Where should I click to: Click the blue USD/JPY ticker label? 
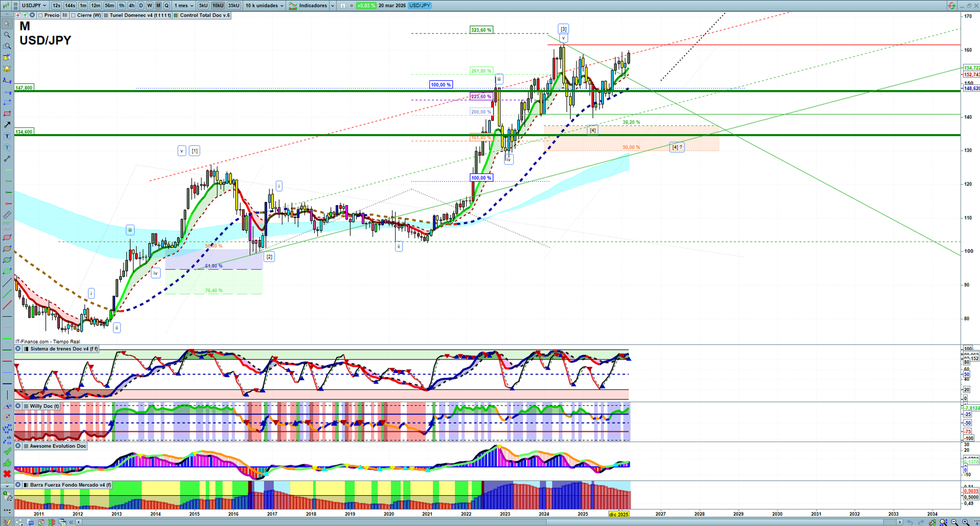coord(420,6)
